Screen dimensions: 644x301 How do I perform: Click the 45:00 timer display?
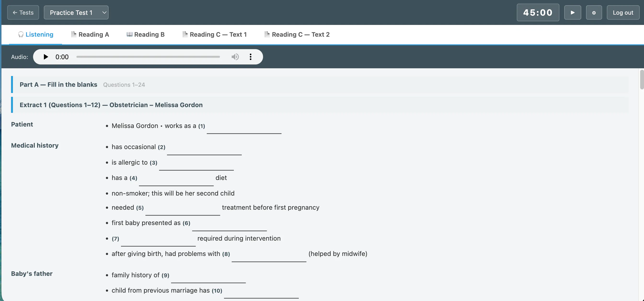click(x=538, y=12)
